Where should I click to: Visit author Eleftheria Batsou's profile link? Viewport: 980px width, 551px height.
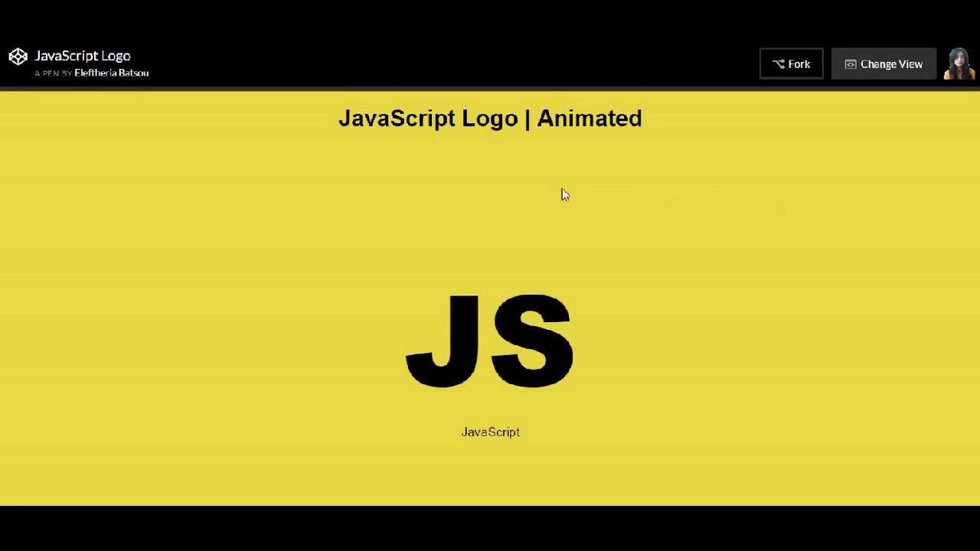tap(112, 73)
